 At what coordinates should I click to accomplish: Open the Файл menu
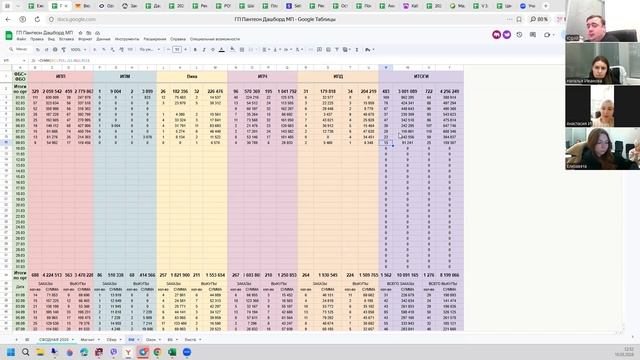21,39
